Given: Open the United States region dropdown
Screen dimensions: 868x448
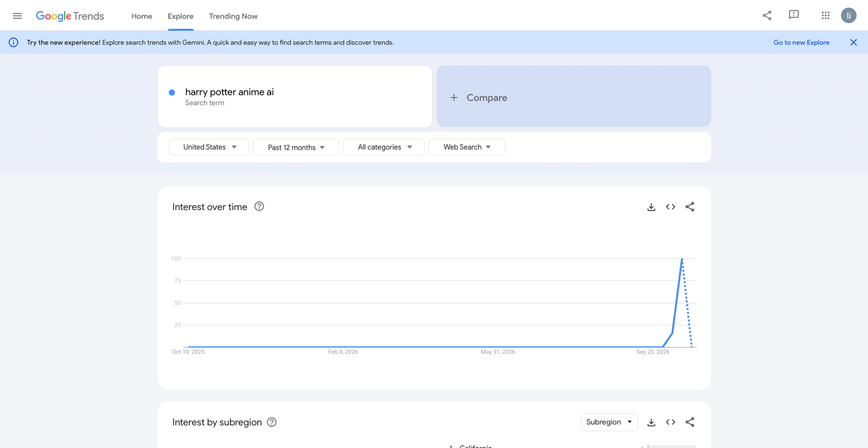Looking at the screenshot, I should (209, 147).
